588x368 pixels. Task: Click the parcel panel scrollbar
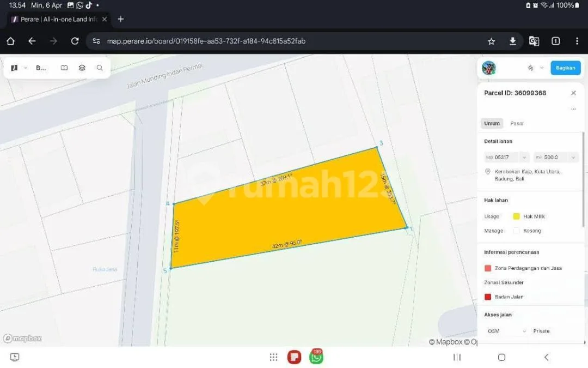pyautogui.click(x=583, y=179)
